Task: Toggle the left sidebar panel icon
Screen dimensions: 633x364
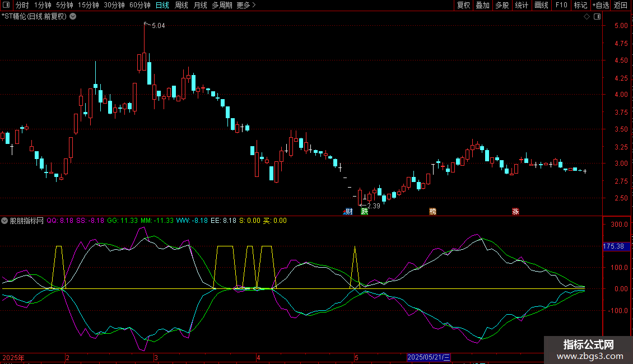Action: pos(6,5)
